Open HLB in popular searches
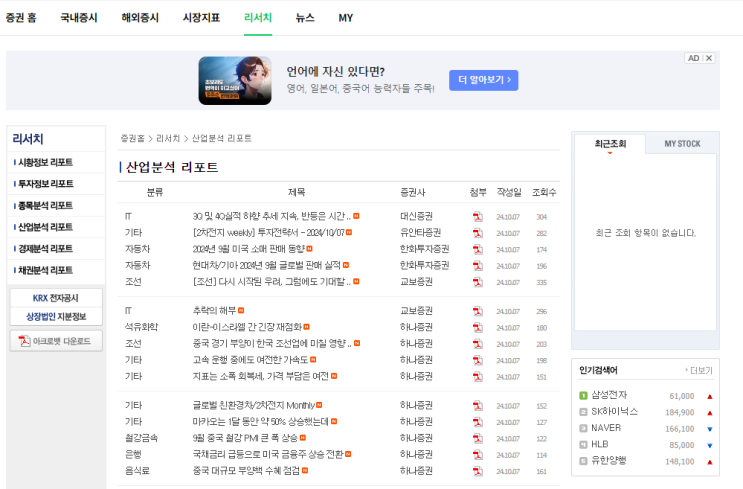743x489 pixels. 600,444
